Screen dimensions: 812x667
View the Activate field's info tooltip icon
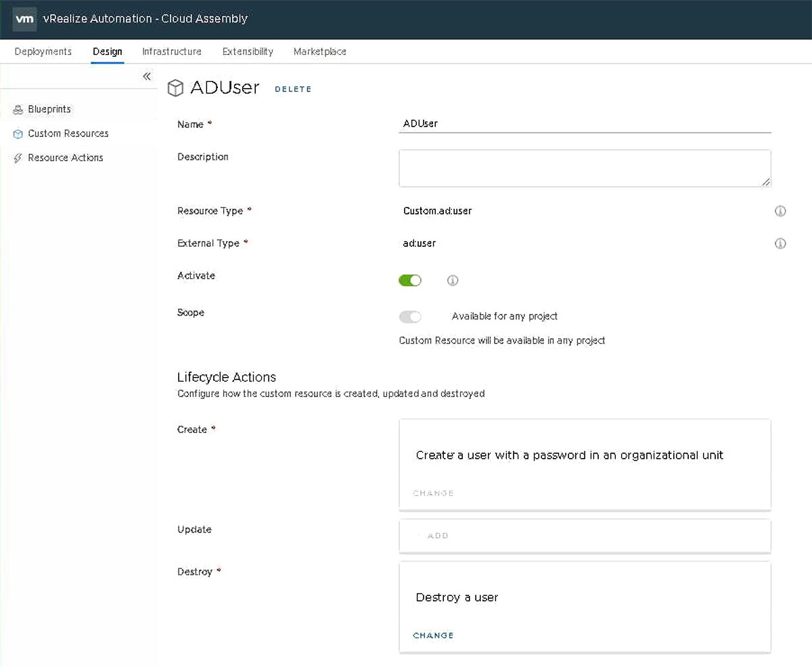[453, 279]
